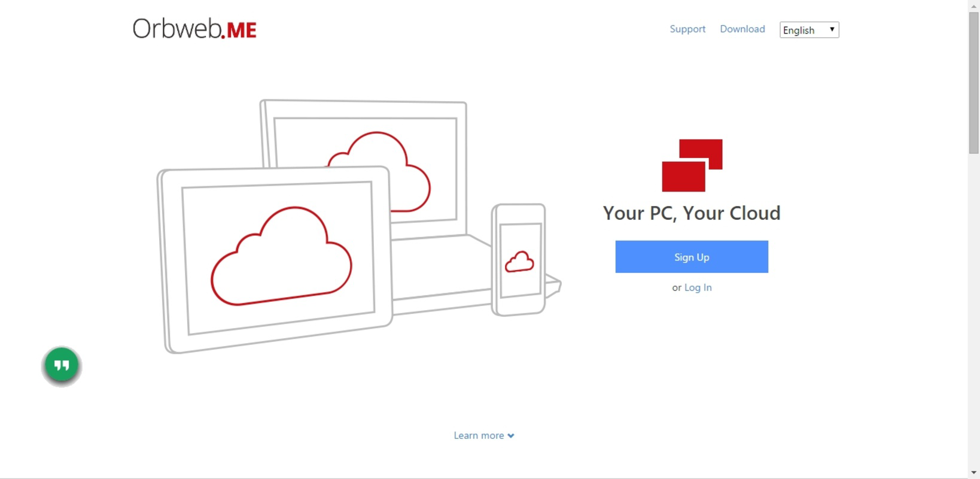Viewport: 980px width, 479px height.
Task: Go to the Download page
Action: point(742,29)
